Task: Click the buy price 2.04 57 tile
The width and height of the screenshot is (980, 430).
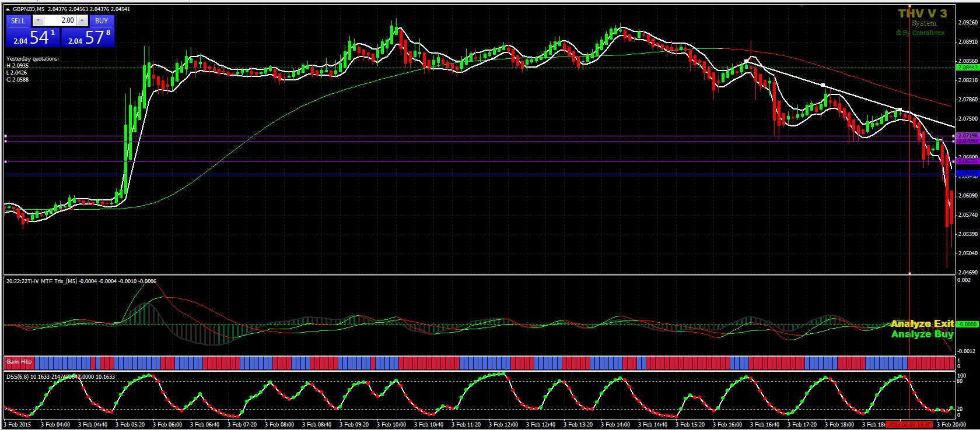Action: coord(88,37)
